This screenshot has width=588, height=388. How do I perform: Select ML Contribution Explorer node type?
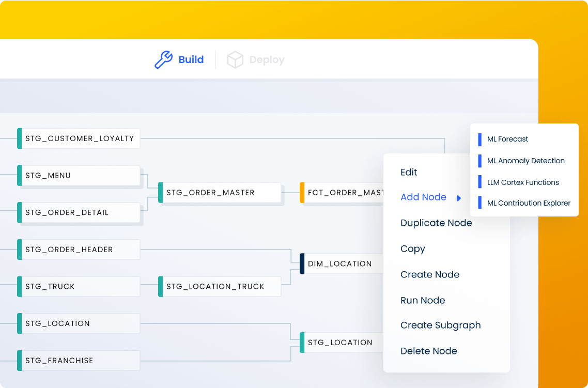[524, 203]
